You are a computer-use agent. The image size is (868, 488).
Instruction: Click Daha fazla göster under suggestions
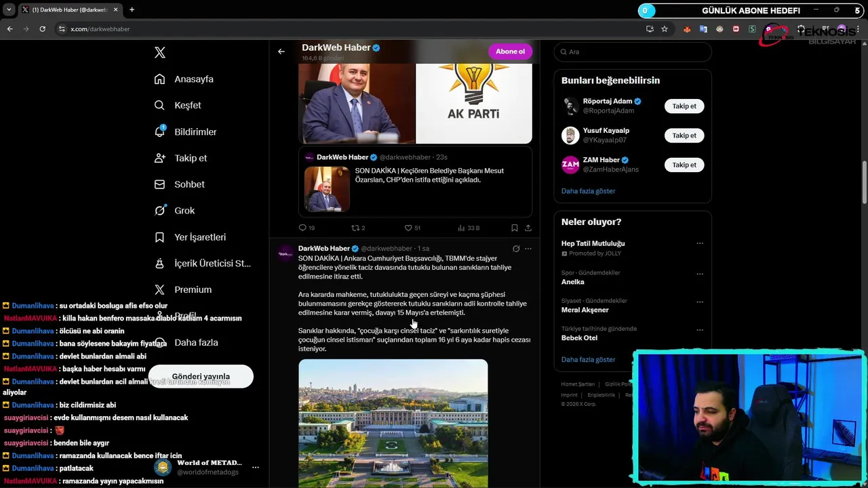[x=588, y=191]
